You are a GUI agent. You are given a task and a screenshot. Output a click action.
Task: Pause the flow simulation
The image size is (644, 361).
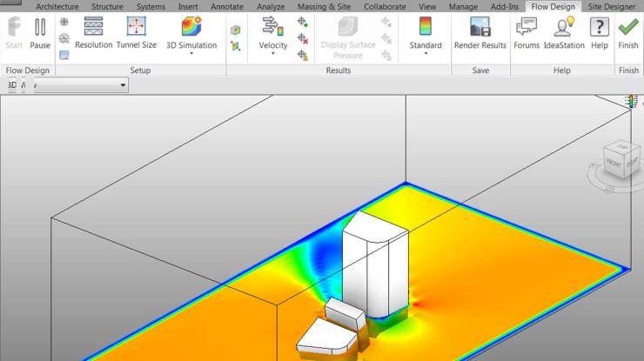(x=40, y=33)
